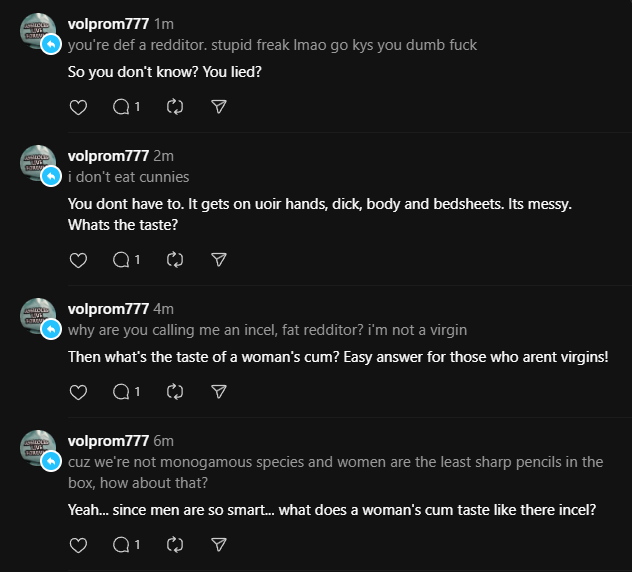Like the post from 2m ago
632x572 pixels.
click(x=78, y=260)
